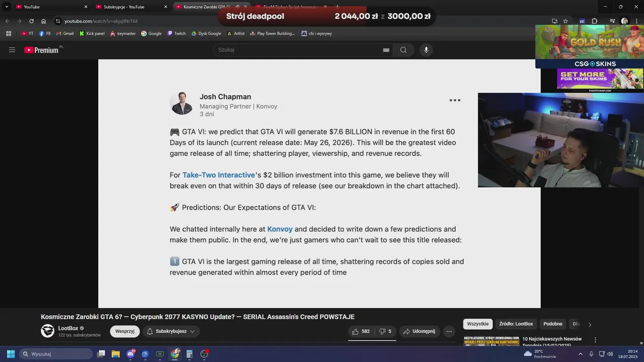Open Play Tower Building bookmark
Screen dimensions: 644x362
pos(273,34)
